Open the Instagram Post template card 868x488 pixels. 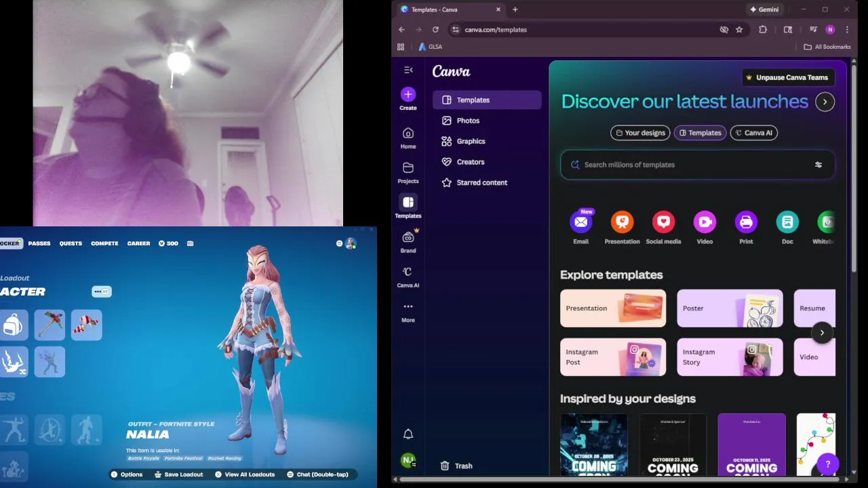pyautogui.click(x=613, y=357)
